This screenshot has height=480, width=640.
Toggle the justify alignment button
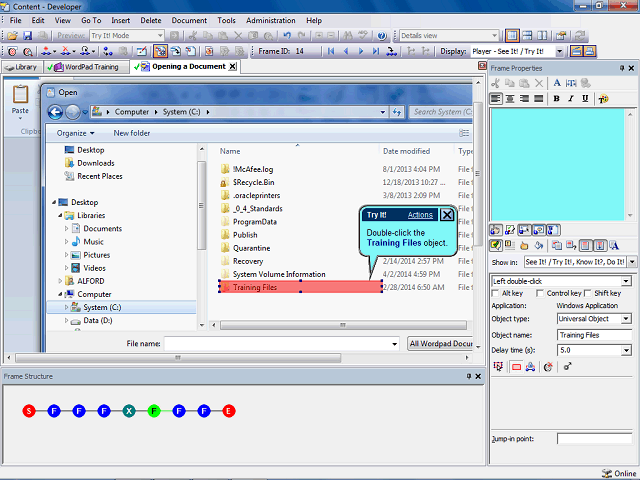coord(539,98)
